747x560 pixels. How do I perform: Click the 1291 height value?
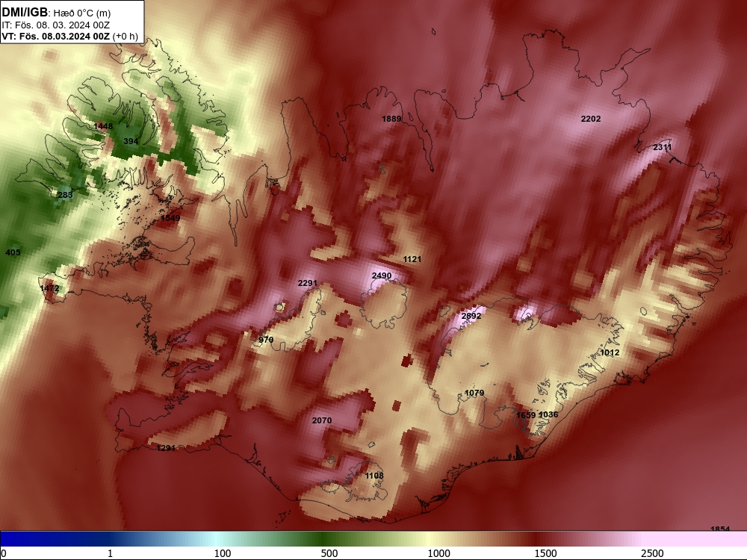166,447
